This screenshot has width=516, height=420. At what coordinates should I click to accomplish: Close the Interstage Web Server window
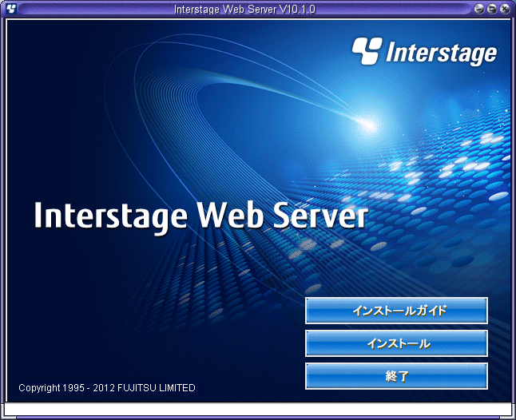tap(504, 9)
